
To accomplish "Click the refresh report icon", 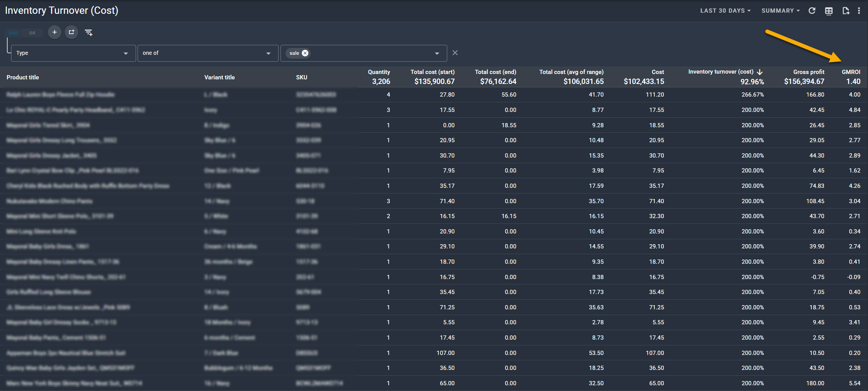I will click(x=812, y=11).
